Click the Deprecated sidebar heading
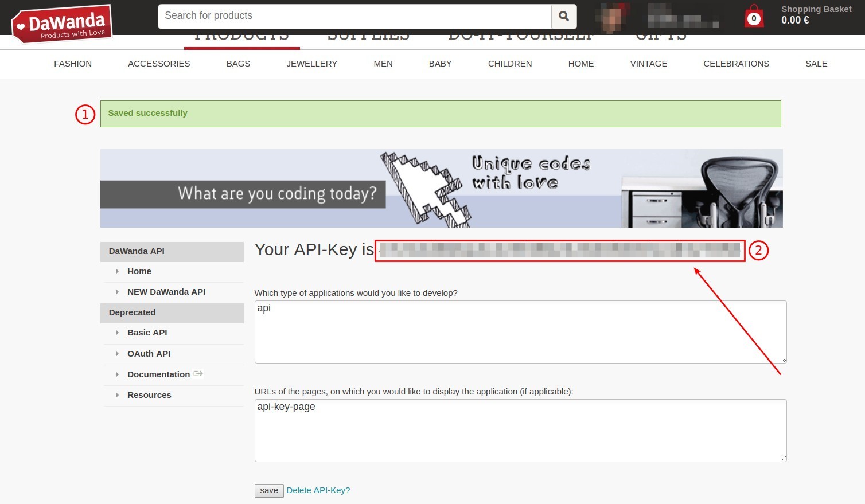Screen dimensions: 865x504 (172, 312)
